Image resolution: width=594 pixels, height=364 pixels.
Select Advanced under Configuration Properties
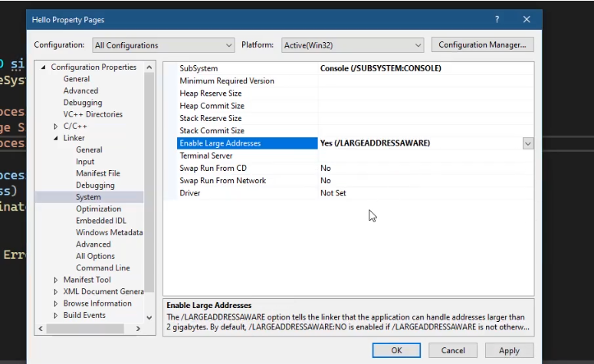point(80,90)
